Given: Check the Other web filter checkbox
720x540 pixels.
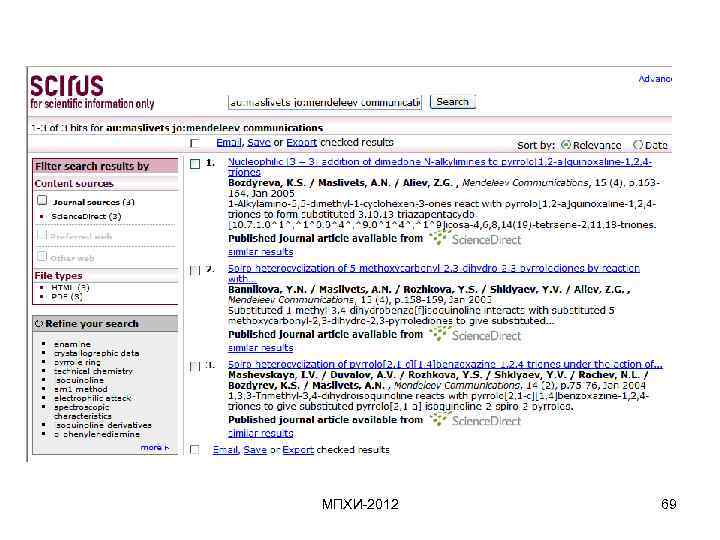Looking at the screenshot, I should [x=42, y=256].
